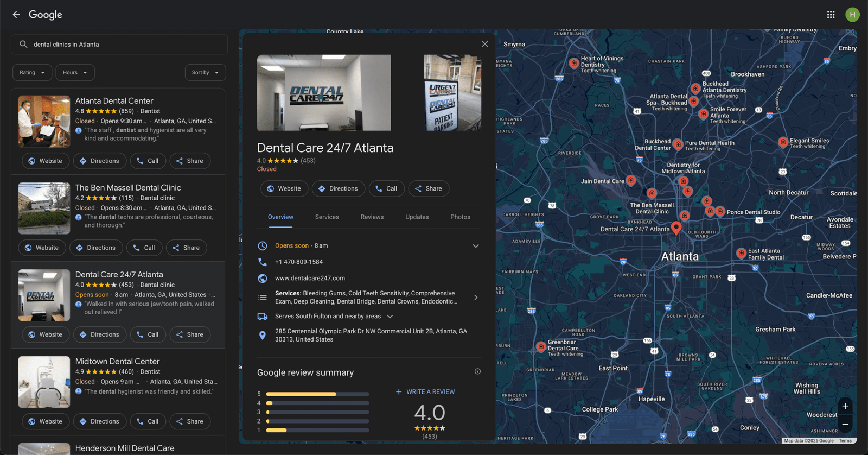Click the location pin icon beside the address
This screenshot has width=868, height=455.
pos(263,335)
